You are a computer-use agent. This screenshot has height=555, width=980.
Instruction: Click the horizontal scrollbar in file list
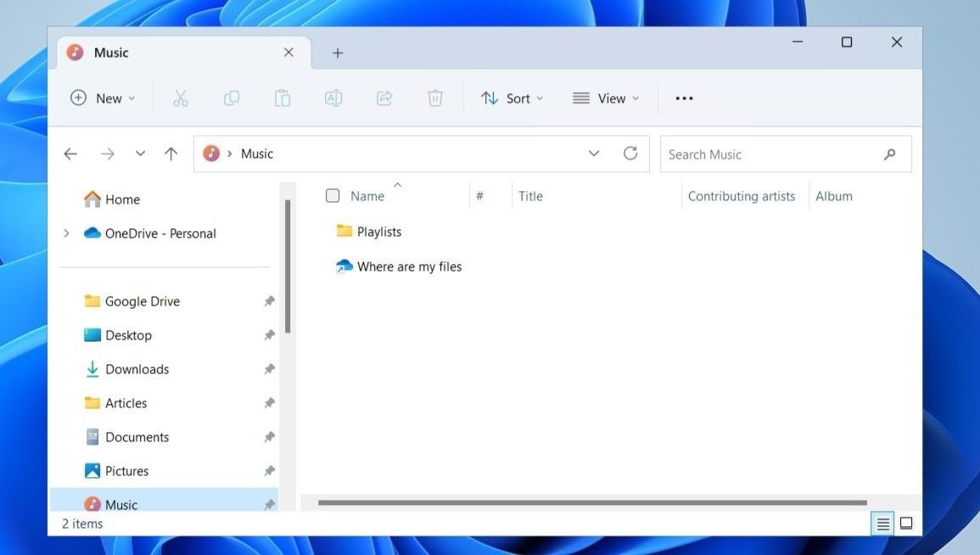592,502
